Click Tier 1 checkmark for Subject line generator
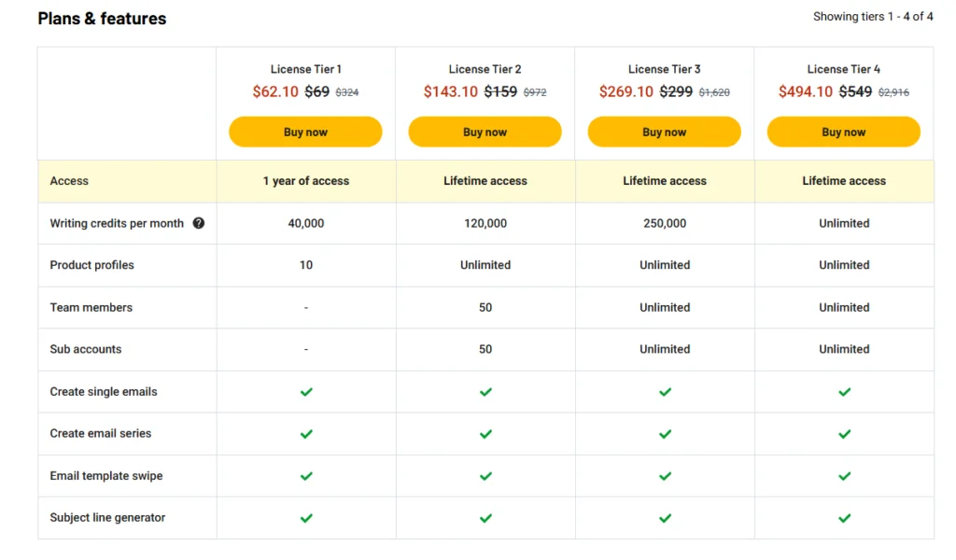 [306, 518]
